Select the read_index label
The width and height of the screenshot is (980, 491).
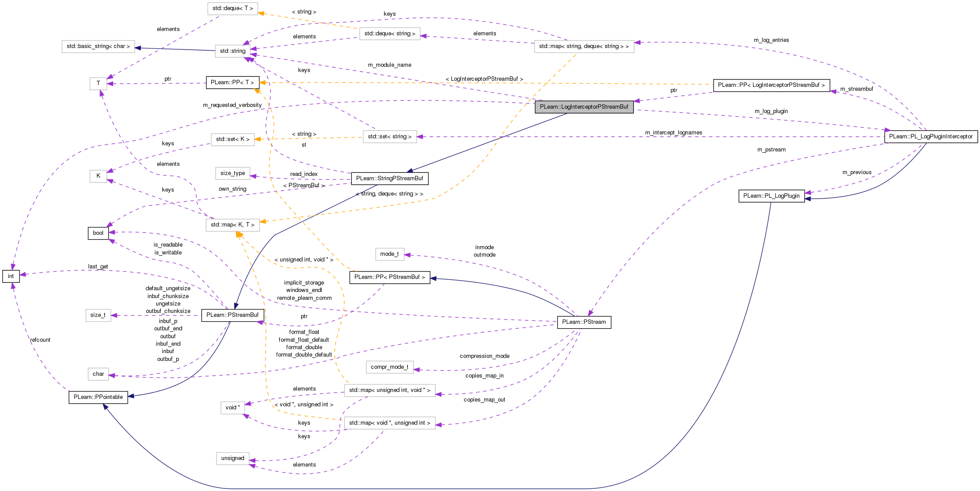304,174
